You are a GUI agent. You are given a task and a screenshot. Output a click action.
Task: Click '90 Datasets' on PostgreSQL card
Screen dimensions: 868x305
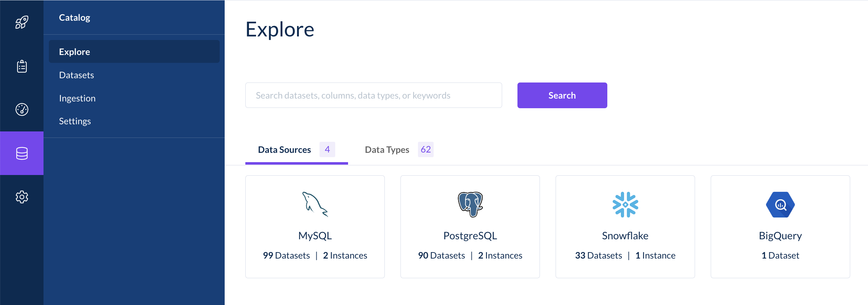(x=441, y=255)
